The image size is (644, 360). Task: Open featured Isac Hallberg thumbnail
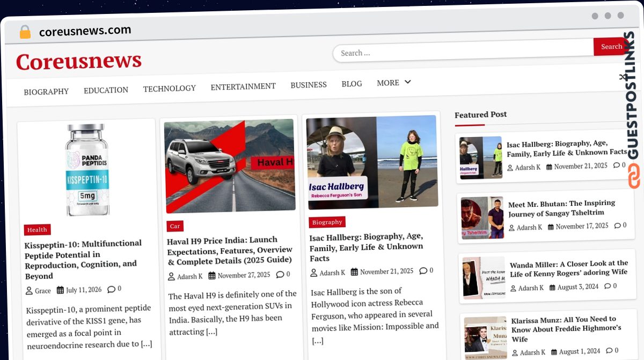pyautogui.click(x=480, y=157)
